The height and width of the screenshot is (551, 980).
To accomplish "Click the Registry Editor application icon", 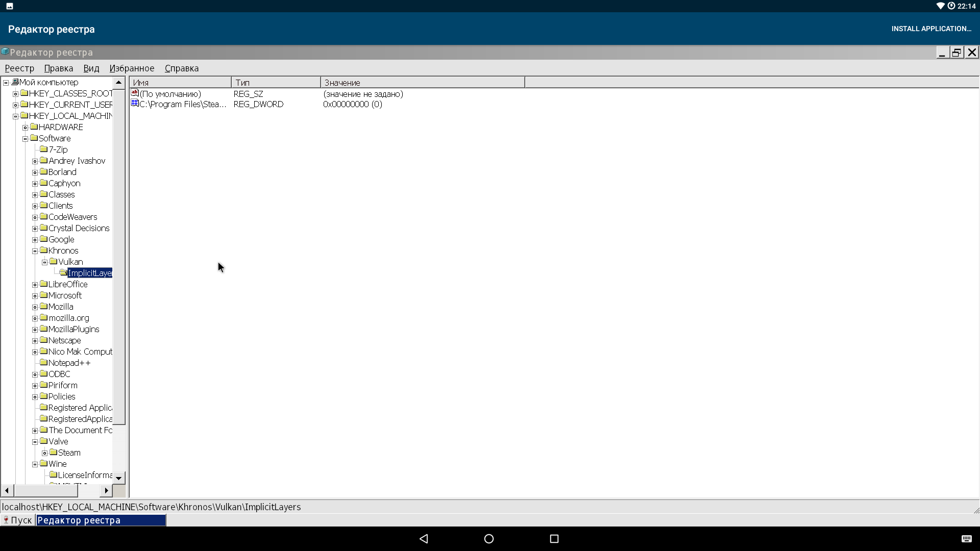I will 5,52.
